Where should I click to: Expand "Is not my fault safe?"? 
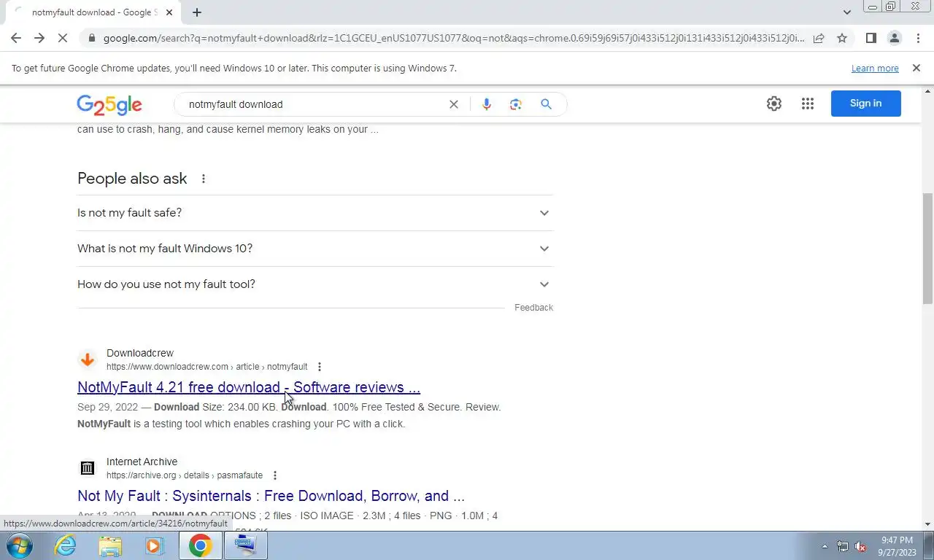coord(315,213)
